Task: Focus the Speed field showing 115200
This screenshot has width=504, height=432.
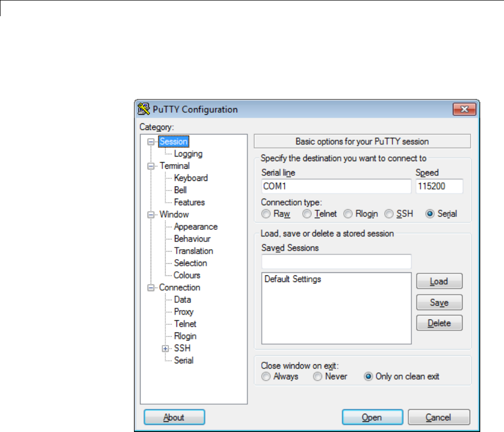Action: [439, 186]
